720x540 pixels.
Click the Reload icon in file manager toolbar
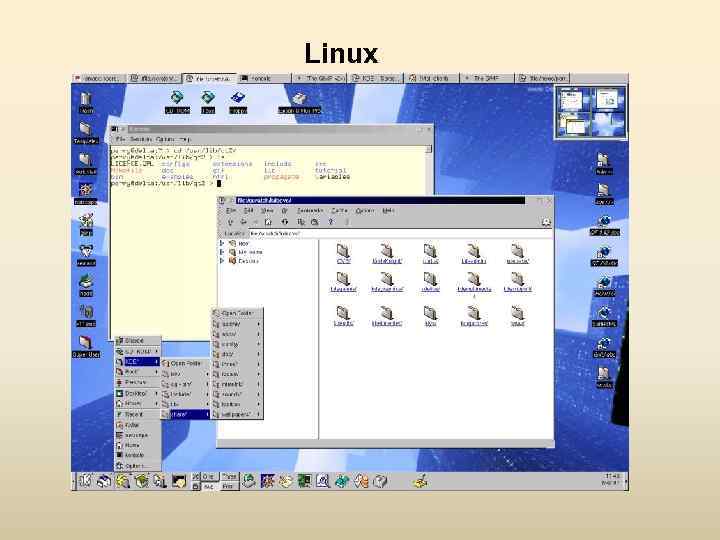click(285, 222)
